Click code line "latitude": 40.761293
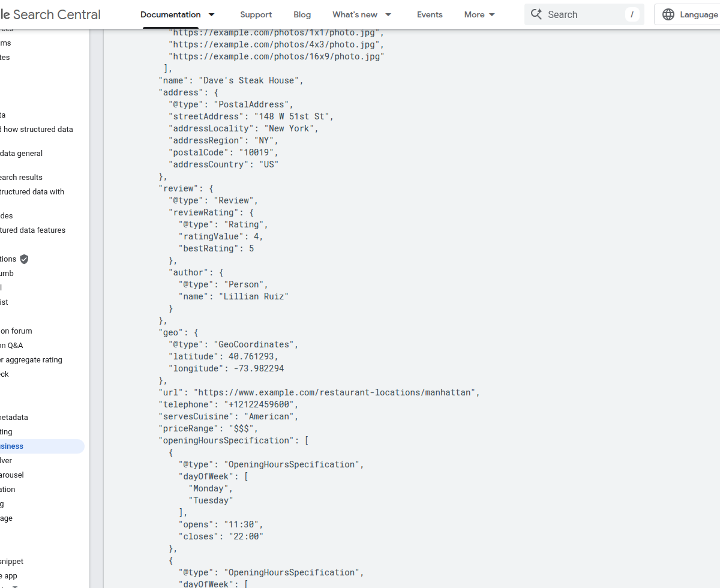 point(223,356)
